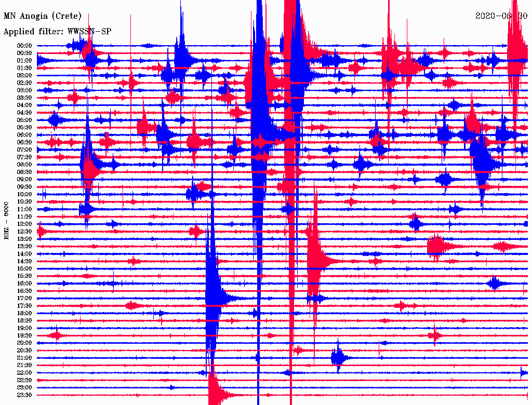Select the 11:00 time row label
Viewport: 532px width, 405px height.
click(24, 209)
